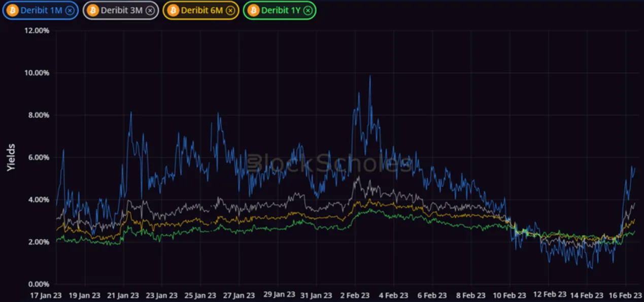This screenshot has width=644, height=302.
Task: Click the 27 Jan 23 date label
Action: [239, 295]
